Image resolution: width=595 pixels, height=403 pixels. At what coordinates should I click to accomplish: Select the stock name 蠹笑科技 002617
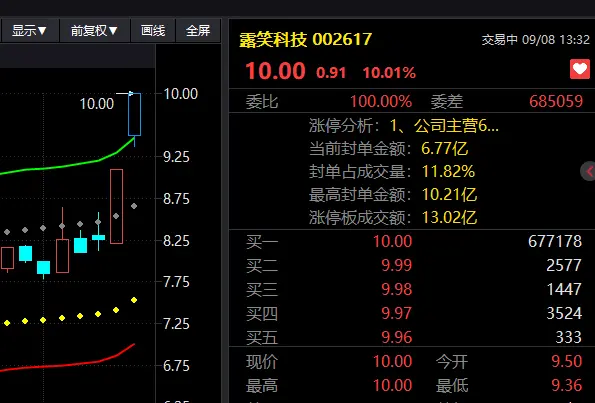click(305, 39)
